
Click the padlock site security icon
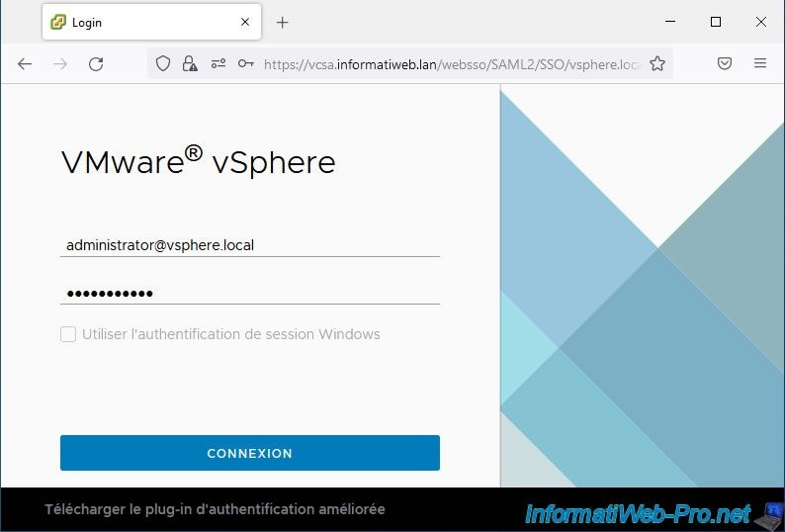(x=190, y=63)
